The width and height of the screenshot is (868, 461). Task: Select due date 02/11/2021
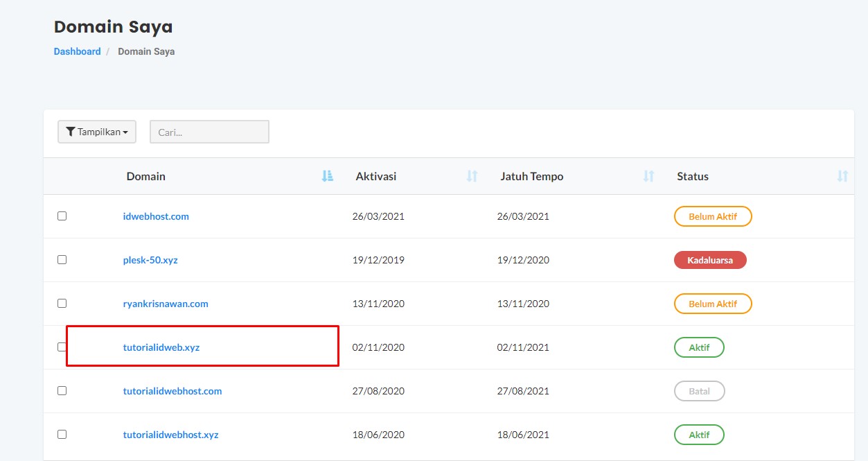tap(523, 347)
